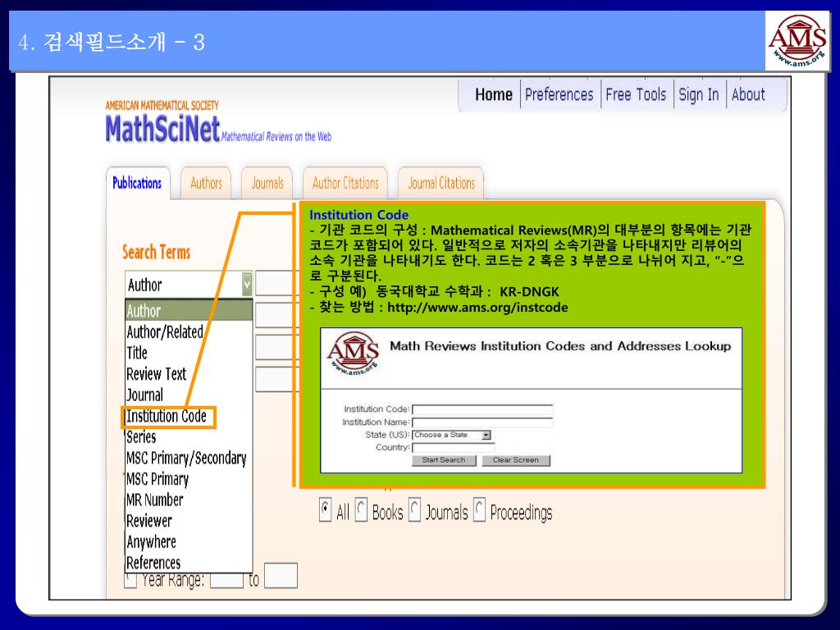The height and width of the screenshot is (630, 840).
Task: Click the AMS logo in slide header
Action: (797, 41)
